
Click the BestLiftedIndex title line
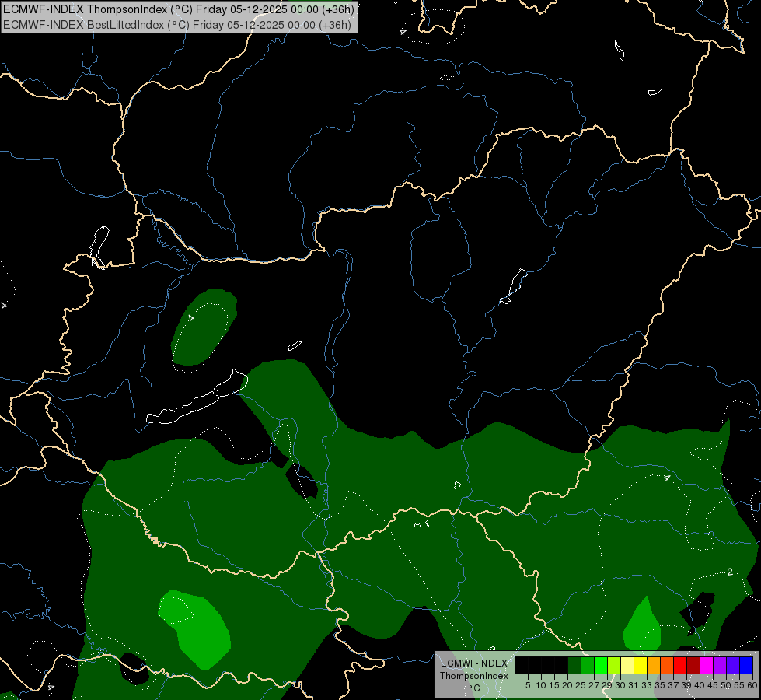[x=177, y=25]
